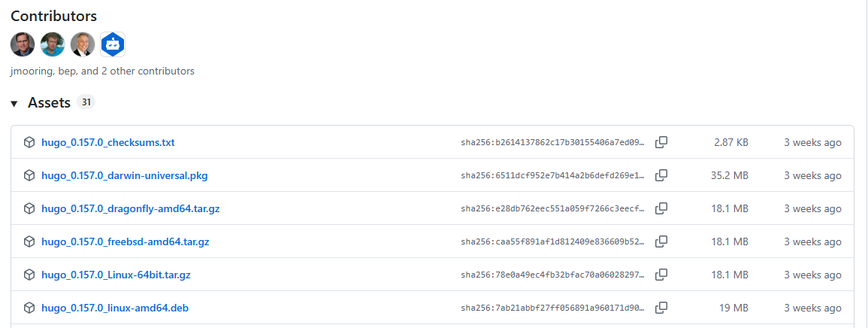Viewport: 868px width, 328px height.
Task: Click package icon beside hugo_0.157.0_checksums.txt
Action: [x=29, y=142]
